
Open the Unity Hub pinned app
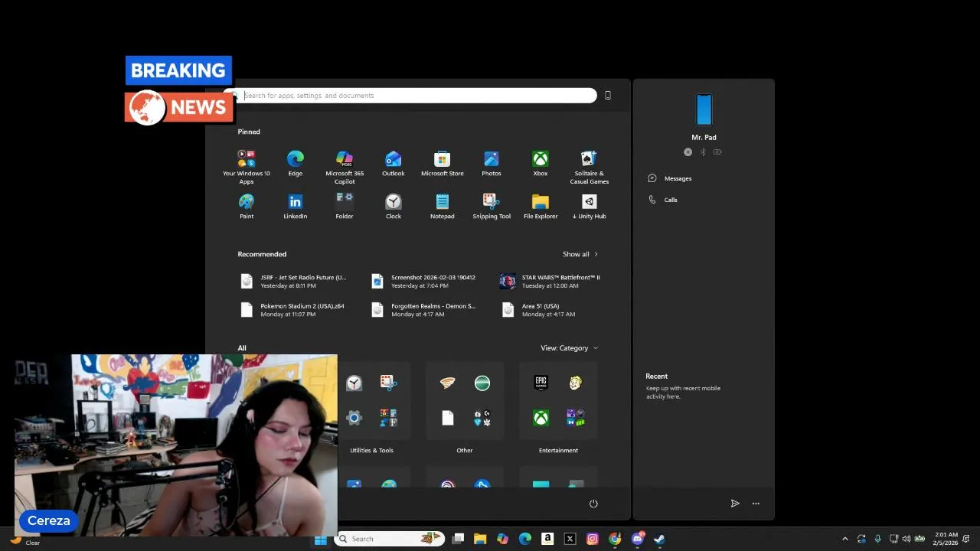[590, 207]
